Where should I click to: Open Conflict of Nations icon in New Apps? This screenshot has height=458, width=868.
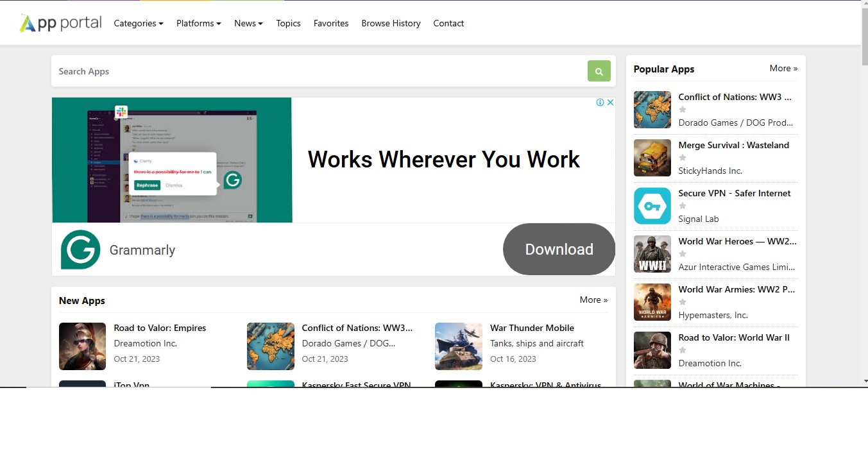271,346
